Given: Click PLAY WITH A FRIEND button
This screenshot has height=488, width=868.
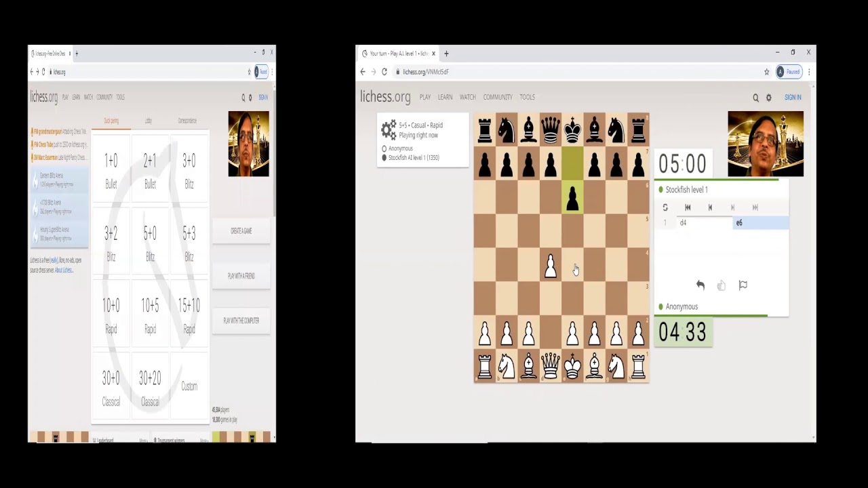Looking at the screenshot, I should point(241,276).
